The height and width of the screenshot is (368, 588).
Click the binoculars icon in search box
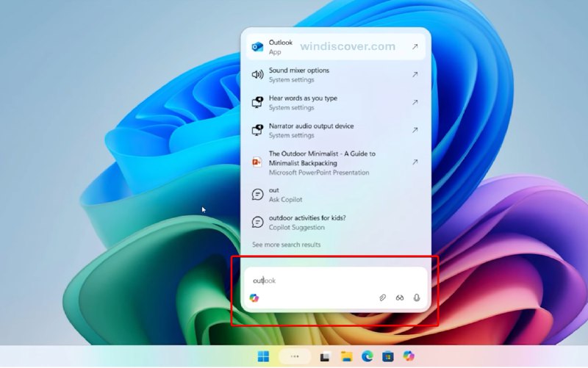point(400,297)
